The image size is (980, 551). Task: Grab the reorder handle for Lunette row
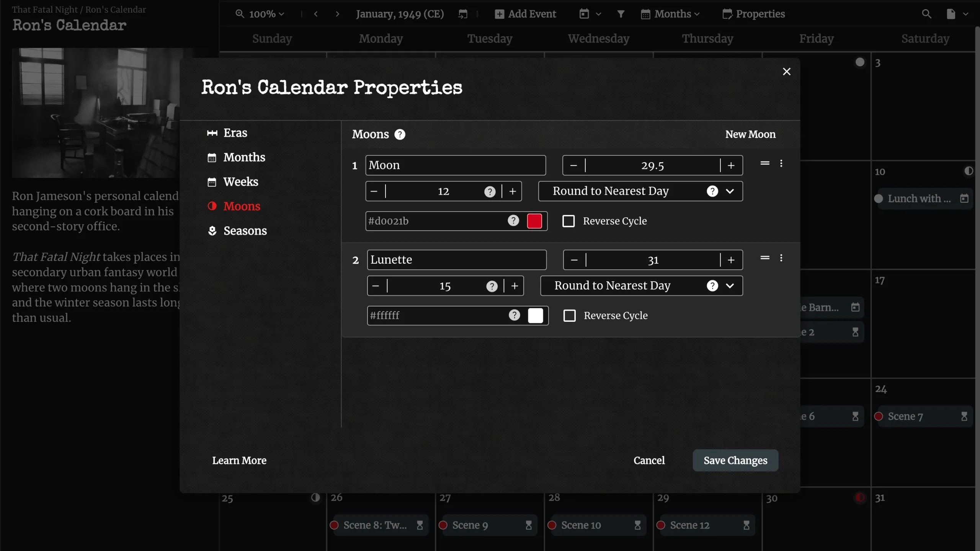tap(764, 258)
